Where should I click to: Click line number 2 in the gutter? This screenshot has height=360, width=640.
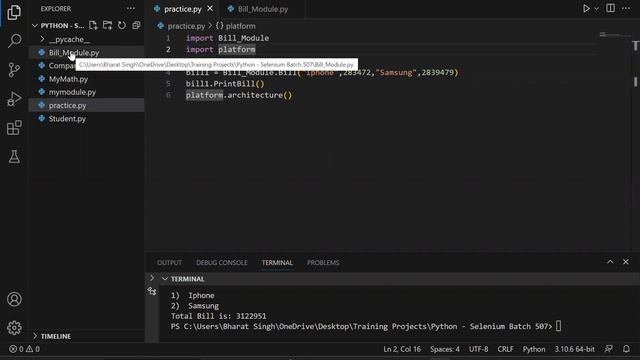[168, 49]
